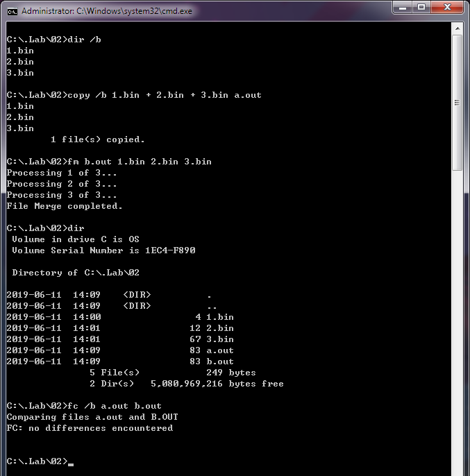Image resolution: width=470 pixels, height=476 pixels.
Task: Click 'File Merge completed.' line
Action: (x=65, y=206)
